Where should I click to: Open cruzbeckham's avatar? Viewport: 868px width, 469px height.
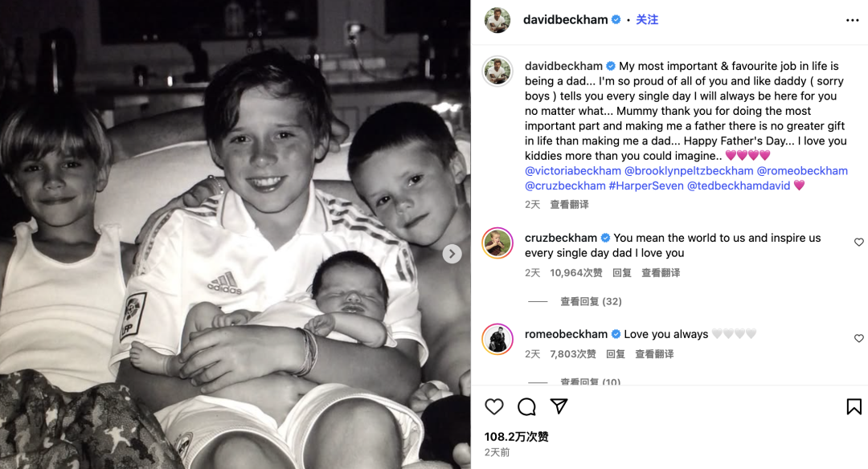click(497, 243)
